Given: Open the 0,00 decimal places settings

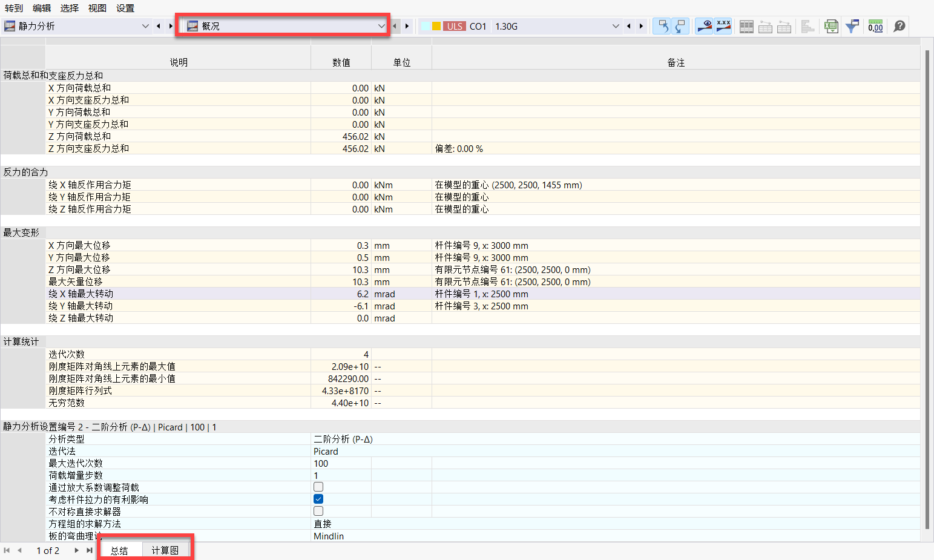Looking at the screenshot, I should pyautogui.click(x=875, y=27).
